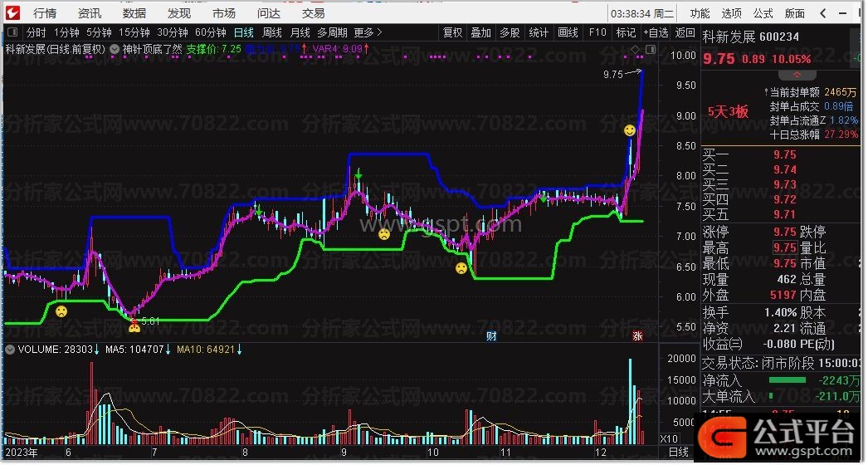The height and width of the screenshot is (465, 868).
Task: Click the 换手 1.40% value
Action: [781, 313]
